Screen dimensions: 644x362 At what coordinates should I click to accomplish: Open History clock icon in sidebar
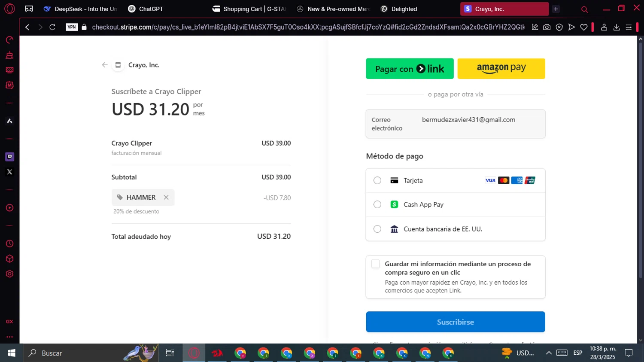[x=9, y=244]
